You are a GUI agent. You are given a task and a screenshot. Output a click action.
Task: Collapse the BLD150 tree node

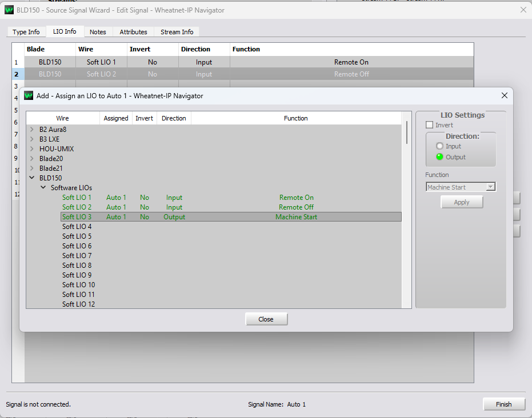(x=32, y=177)
